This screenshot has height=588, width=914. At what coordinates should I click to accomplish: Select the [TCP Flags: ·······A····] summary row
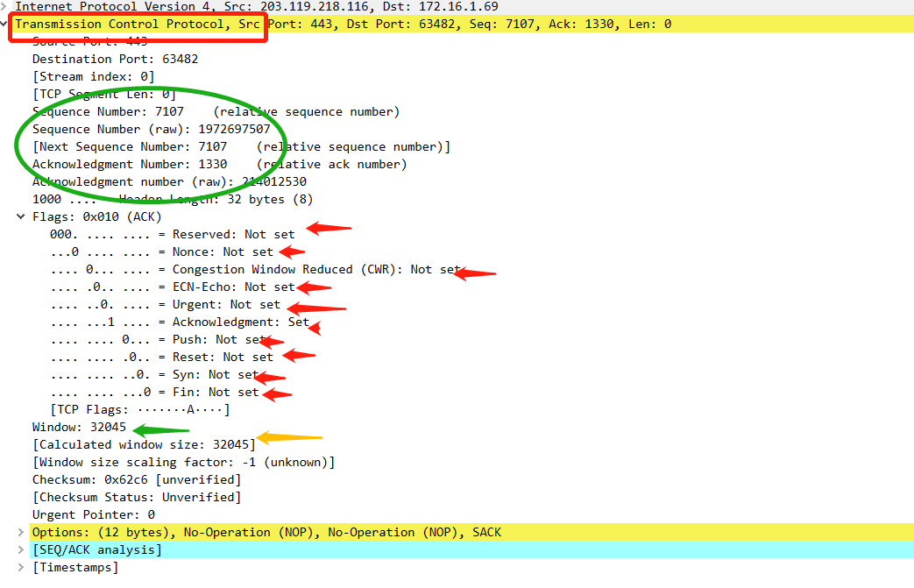(140, 410)
